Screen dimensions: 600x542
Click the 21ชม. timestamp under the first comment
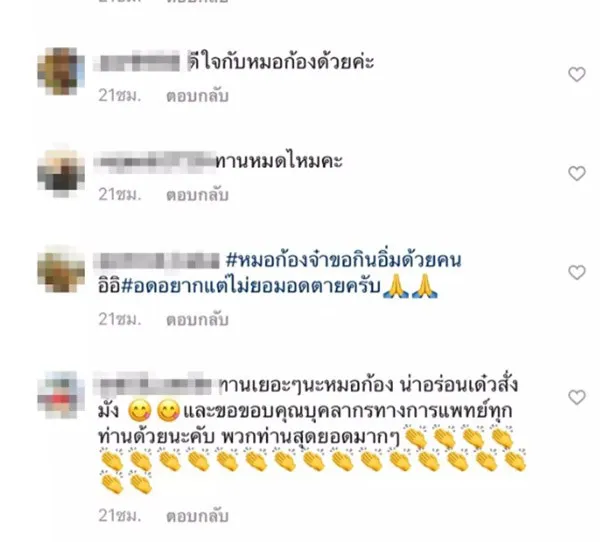pyautogui.click(x=120, y=96)
